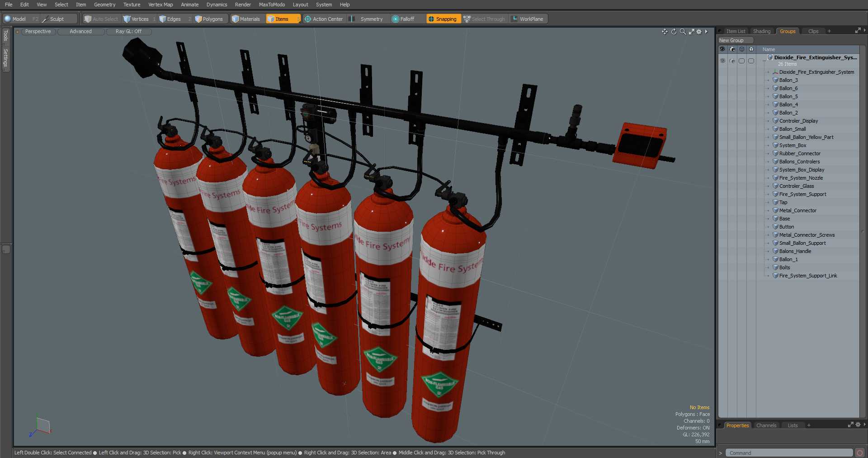Click the eye visibility column header icon
The image size is (868, 458).
click(722, 49)
